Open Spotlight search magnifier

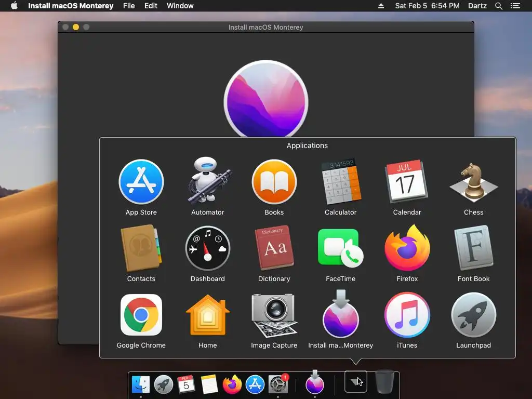click(x=498, y=6)
